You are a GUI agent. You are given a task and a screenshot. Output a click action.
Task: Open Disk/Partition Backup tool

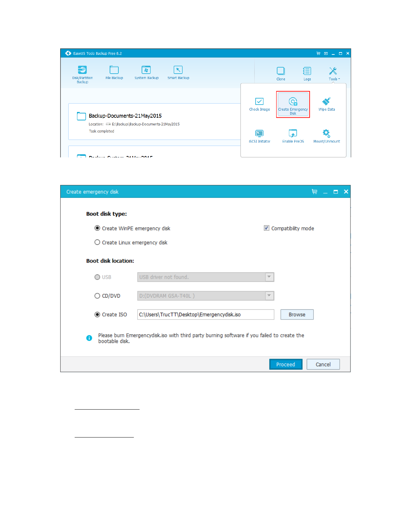[82, 74]
